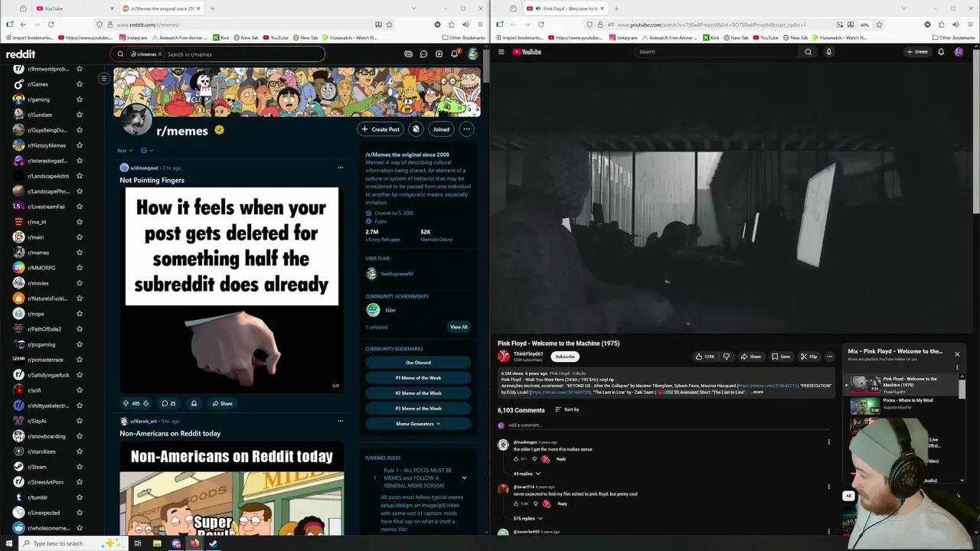Click Share button under Pink Floyd video
Image resolution: width=980 pixels, height=551 pixels.
point(750,357)
